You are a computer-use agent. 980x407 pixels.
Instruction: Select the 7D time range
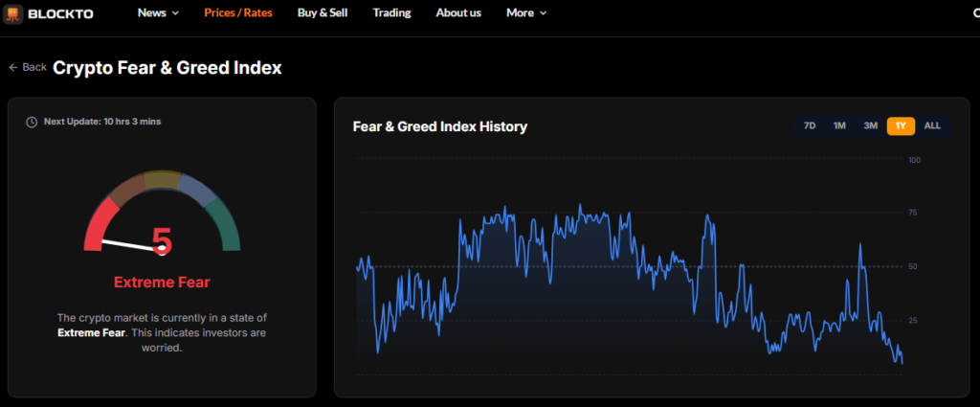(810, 125)
